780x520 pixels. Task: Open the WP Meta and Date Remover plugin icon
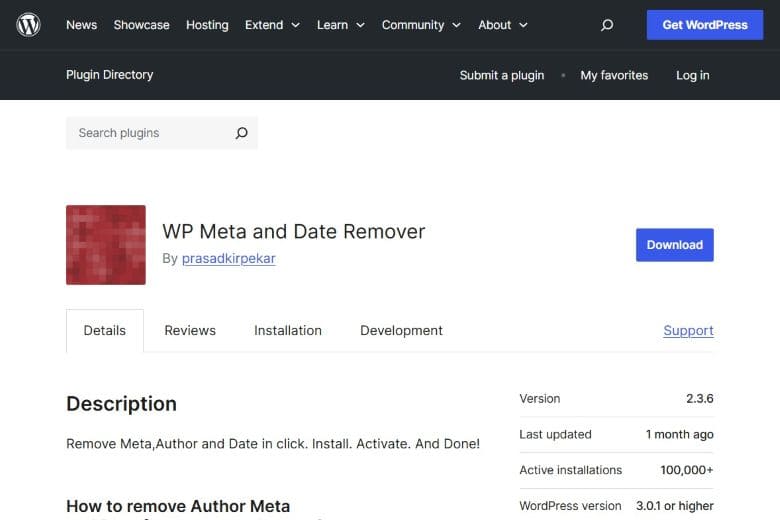click(x=106, y=245)
